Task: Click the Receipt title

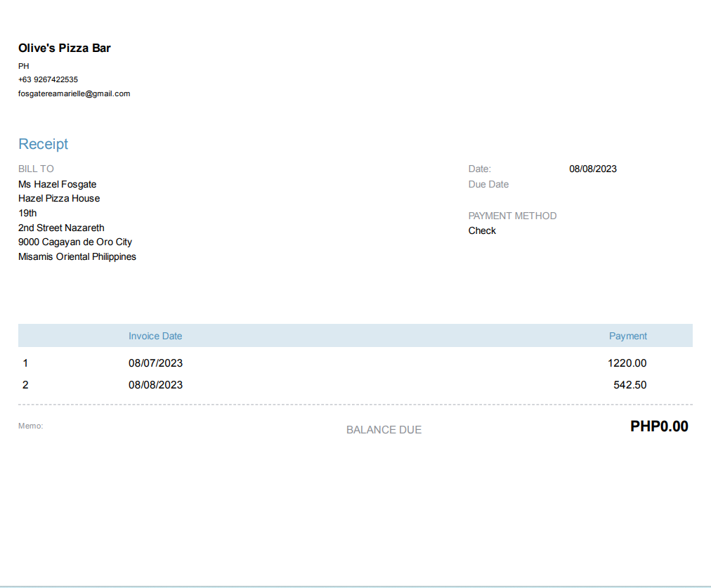Action: [43, 144]
